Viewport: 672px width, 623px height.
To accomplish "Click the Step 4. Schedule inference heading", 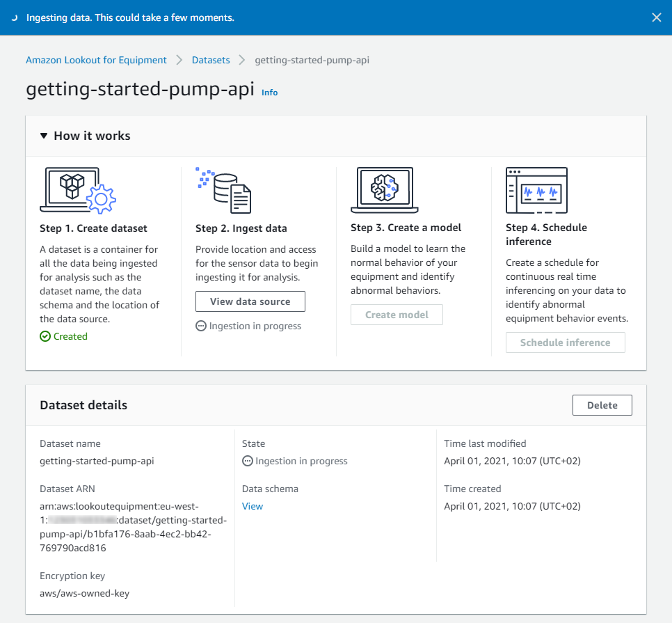I will (546, 235).
